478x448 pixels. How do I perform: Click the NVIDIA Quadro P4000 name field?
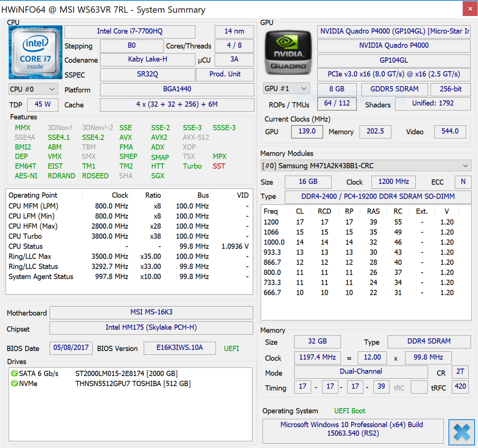pos(394,46)
